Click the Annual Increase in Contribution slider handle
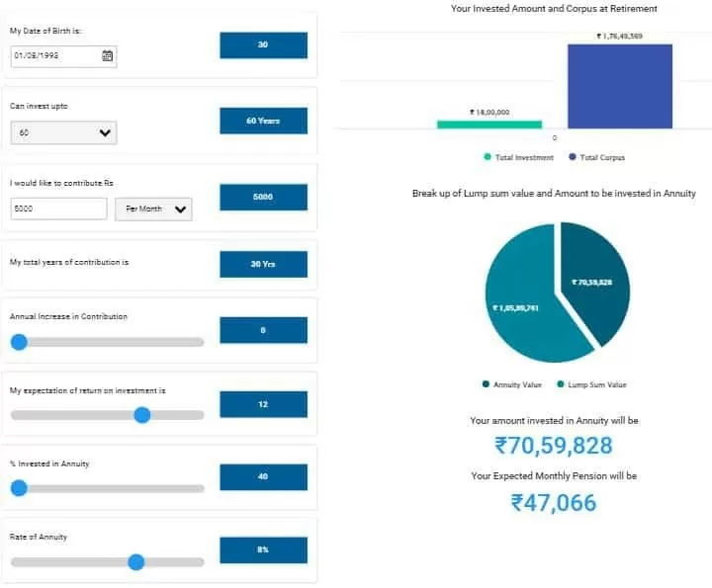Image resolution: width=712 pixels, height=588 pixels. 18,342
